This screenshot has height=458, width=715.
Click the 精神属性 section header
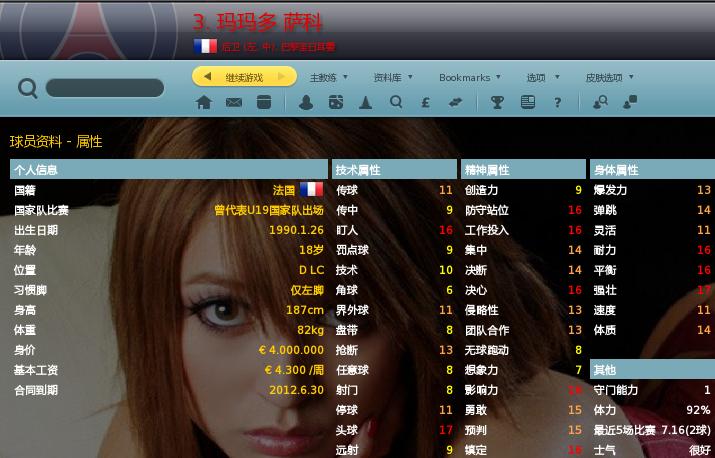pyautogui.click(x=523, y=170)
